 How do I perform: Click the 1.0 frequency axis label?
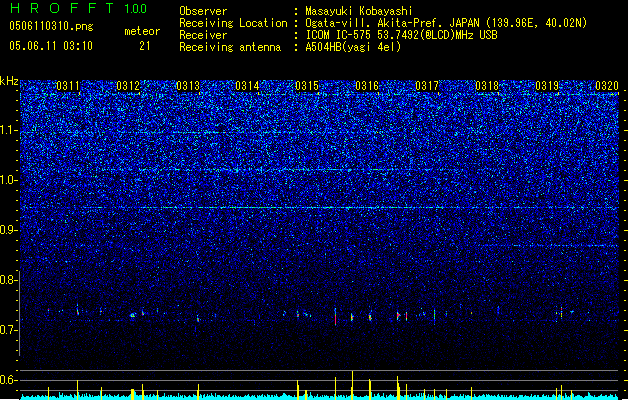9,180
